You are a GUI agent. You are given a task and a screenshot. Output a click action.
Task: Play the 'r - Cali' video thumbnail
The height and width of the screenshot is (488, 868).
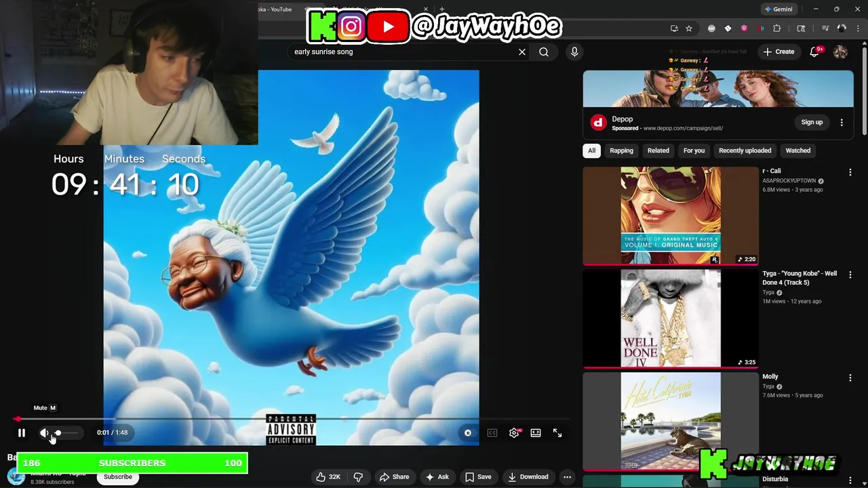tap(671, 216)
